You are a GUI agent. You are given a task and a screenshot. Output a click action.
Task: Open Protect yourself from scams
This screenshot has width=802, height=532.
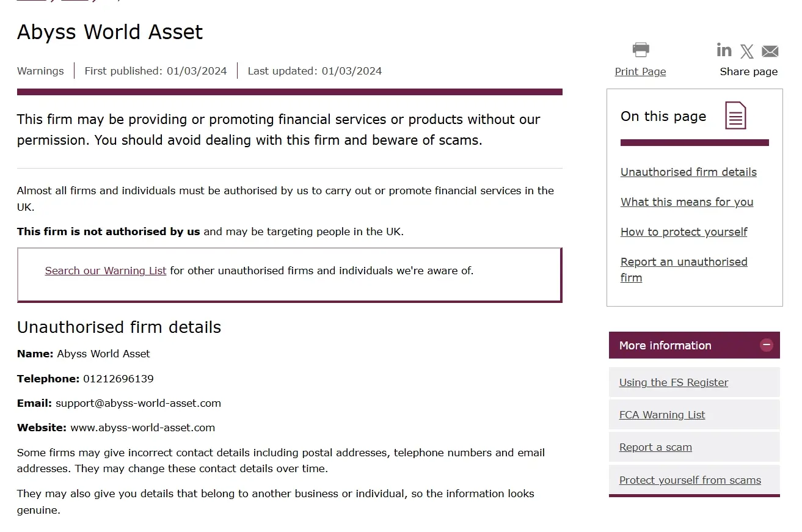click(x=690, y=480)
